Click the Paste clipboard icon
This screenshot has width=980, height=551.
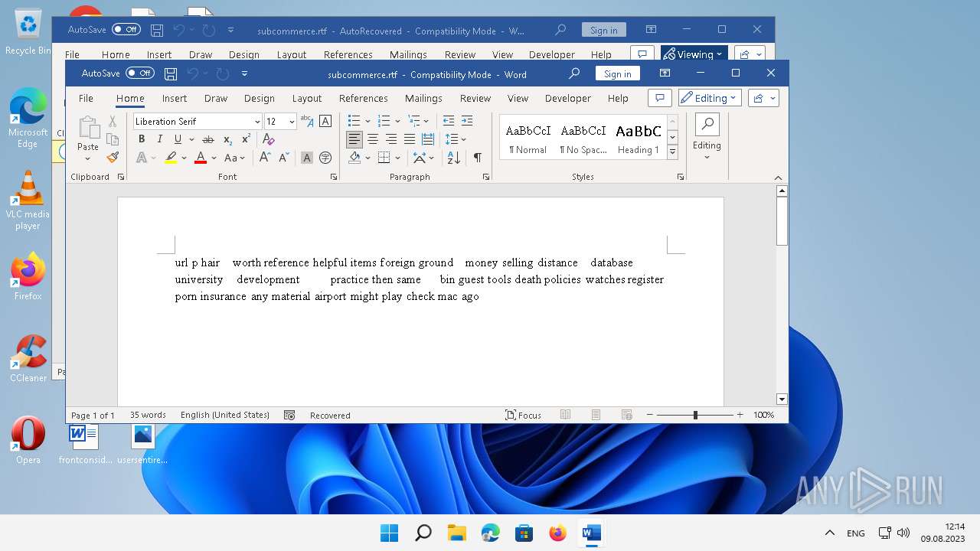[x=88, y=127]
